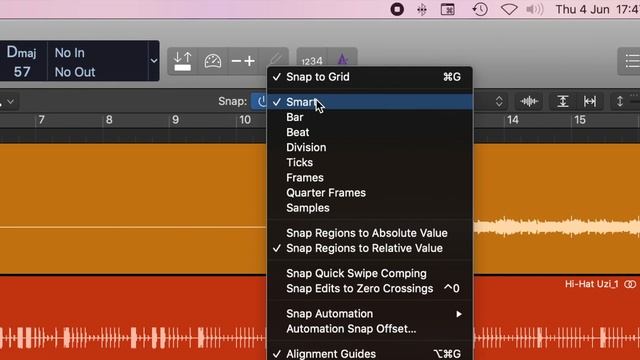Image resolution: width=640 pixels, height=360 pixels.
Task: Open the list editors button
Action: pos(631,61)
